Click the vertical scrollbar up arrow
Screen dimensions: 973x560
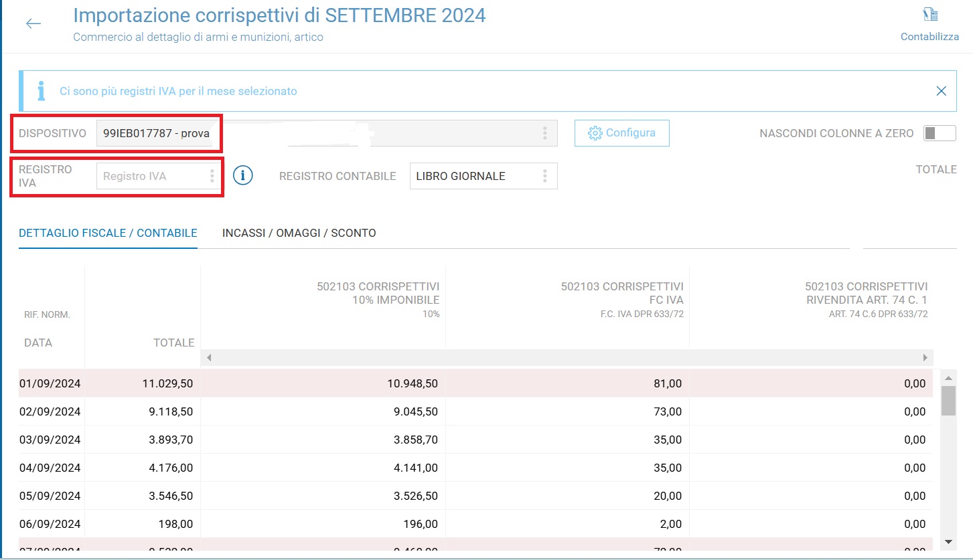tap(948, 379)
